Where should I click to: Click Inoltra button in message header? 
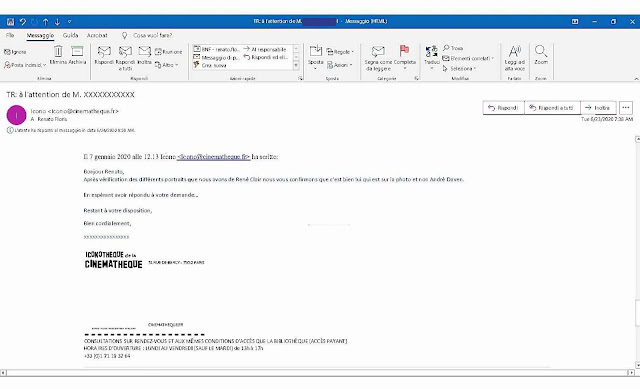[x=598, y=108]
